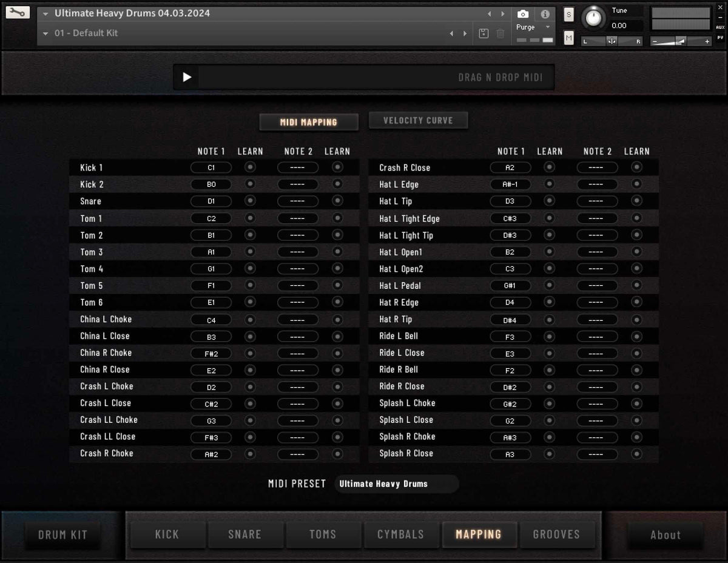Toggle Solo for the instrument
The height and width of the screenshot is (563, 728).
tap(568, 15)
